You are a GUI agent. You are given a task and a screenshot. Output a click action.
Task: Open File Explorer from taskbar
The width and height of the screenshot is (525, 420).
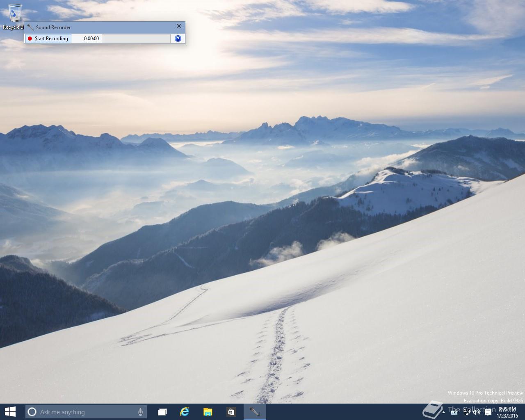tap(208, 412)
